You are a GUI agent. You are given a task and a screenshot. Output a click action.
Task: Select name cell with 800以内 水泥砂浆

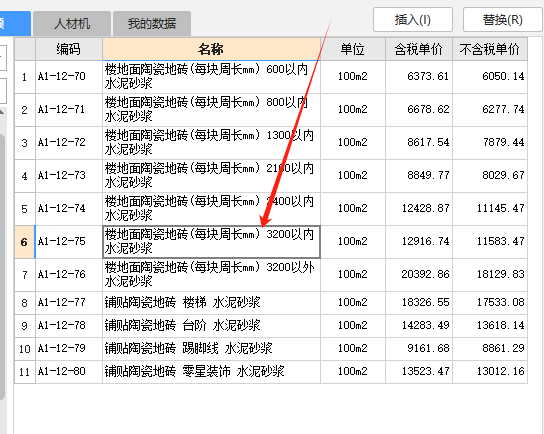[211, 110]
